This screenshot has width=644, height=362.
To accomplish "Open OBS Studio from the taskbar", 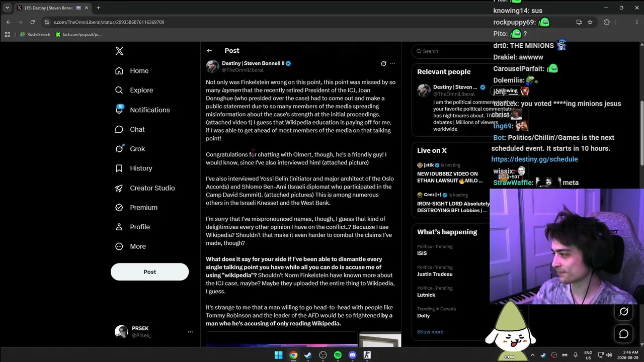I will [323, 355].
